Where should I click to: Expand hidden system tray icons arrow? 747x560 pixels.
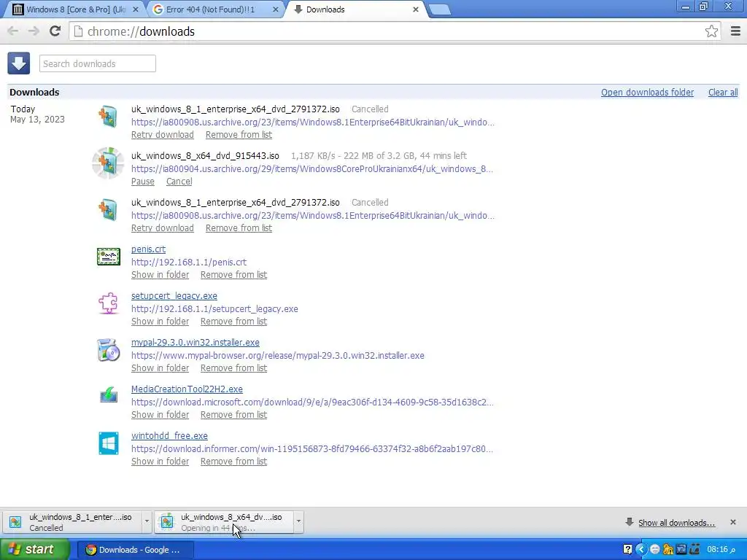click(x=640, y=549)
